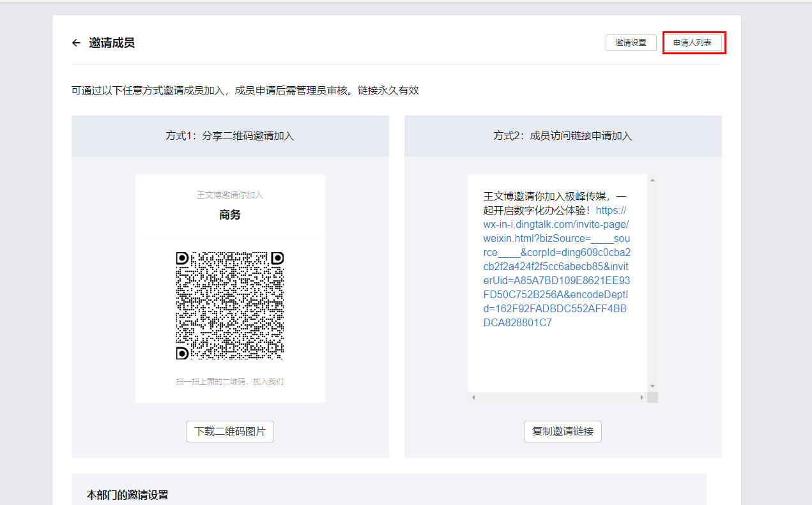Image resolution: width=812 pixels, height=505 pixels.
Task: Click scroll left arrow of invite link box
Action: pos(473,397)
